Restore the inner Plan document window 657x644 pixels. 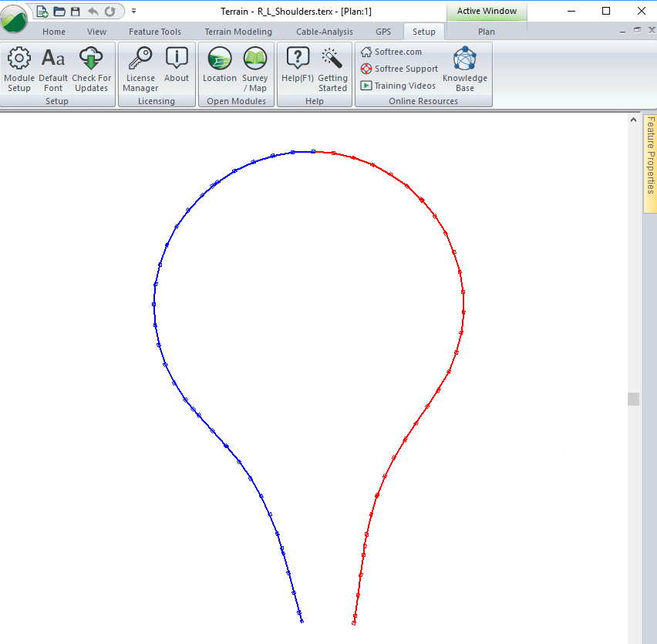[x=637, y=30]
